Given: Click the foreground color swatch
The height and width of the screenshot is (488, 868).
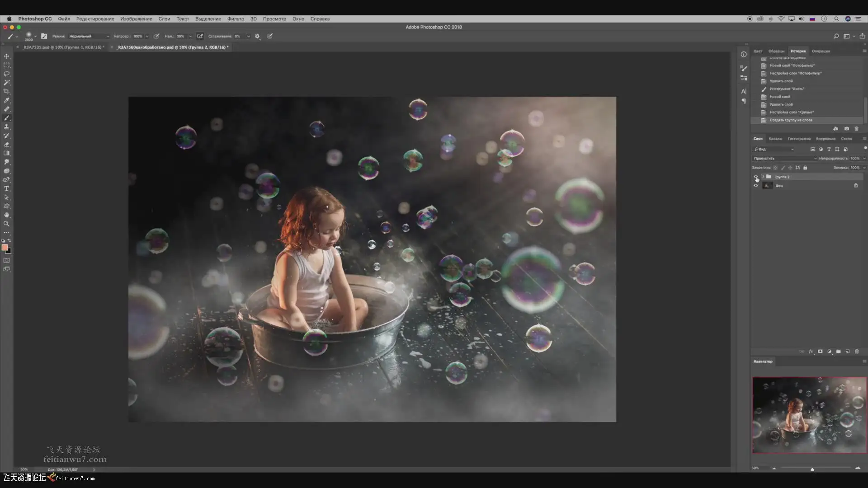Looking at the screenshot, I should pos(5,248).
